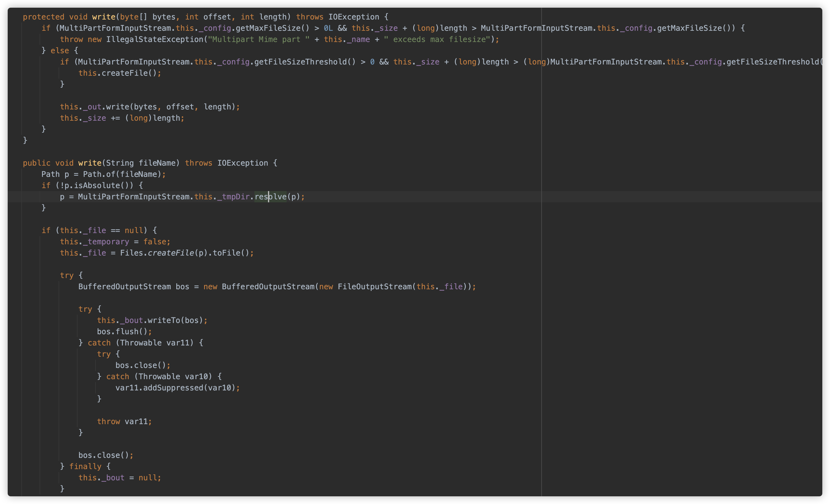
Task: Click the "IllegalStateException" class name
Action: [155, 39]
